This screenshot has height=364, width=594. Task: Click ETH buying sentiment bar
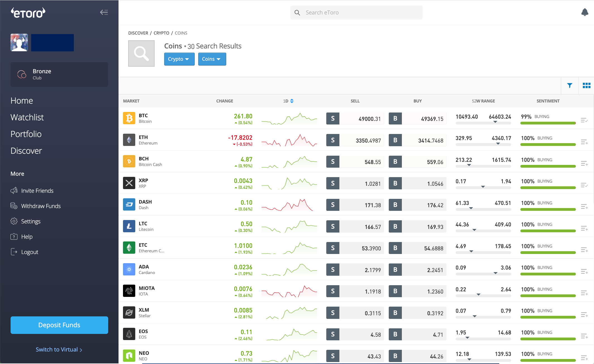coord(548,145)
